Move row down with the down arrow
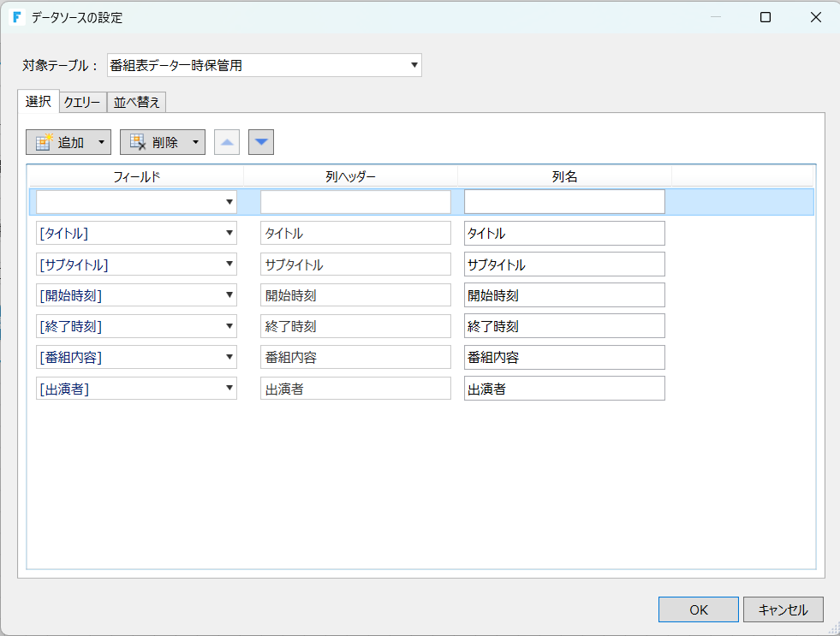 tap(261, 142)
